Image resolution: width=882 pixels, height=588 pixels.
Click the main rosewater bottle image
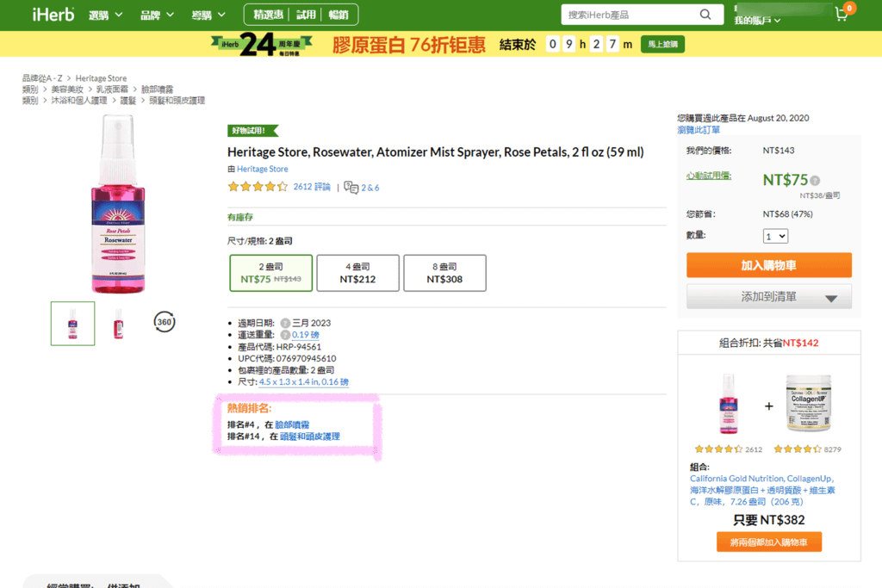coord(118,204)
